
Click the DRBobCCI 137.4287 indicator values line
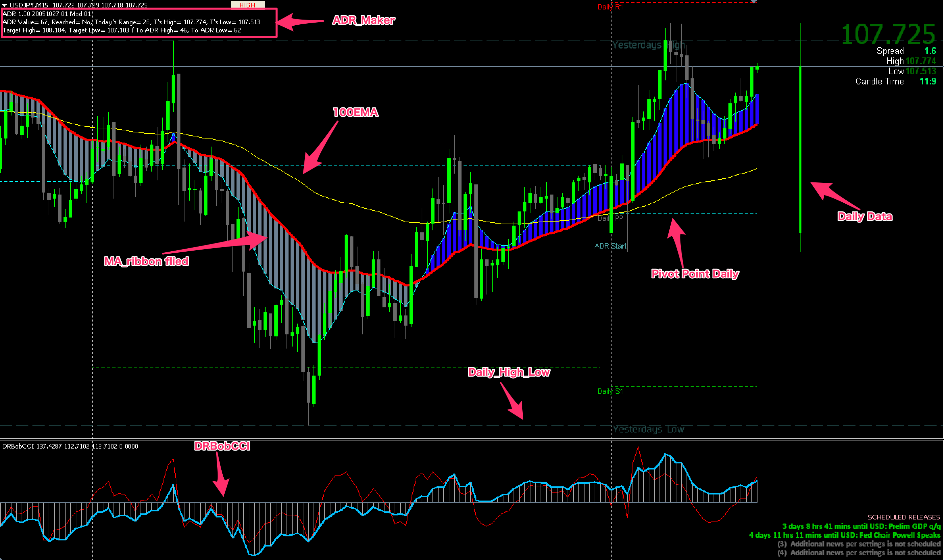click(70, 446)
